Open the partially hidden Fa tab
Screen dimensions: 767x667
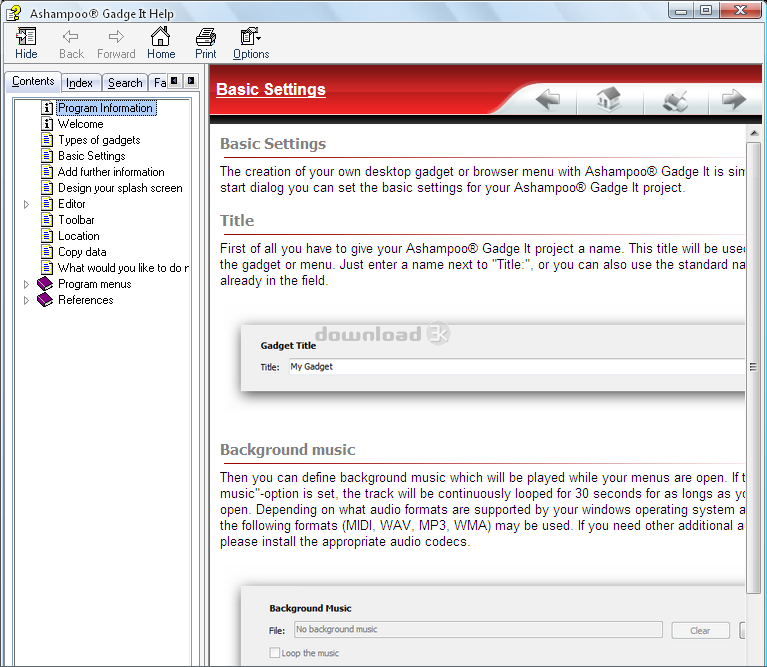point(159,83)
